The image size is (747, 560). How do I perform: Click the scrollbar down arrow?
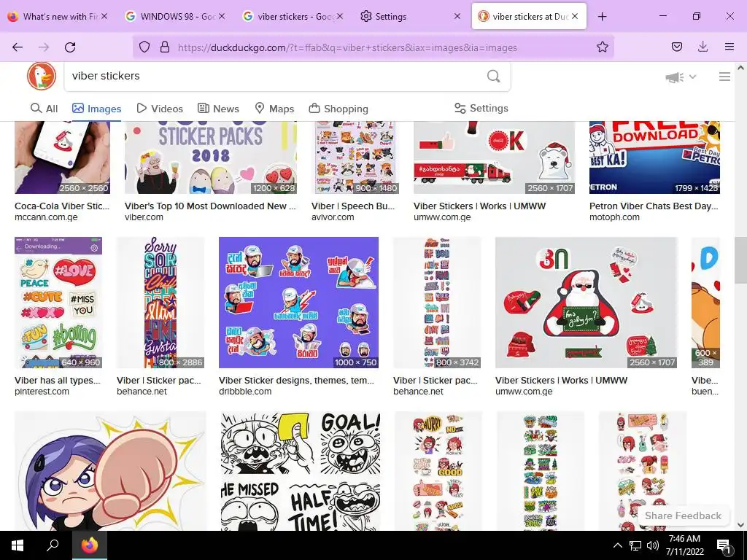pos(741,525)
